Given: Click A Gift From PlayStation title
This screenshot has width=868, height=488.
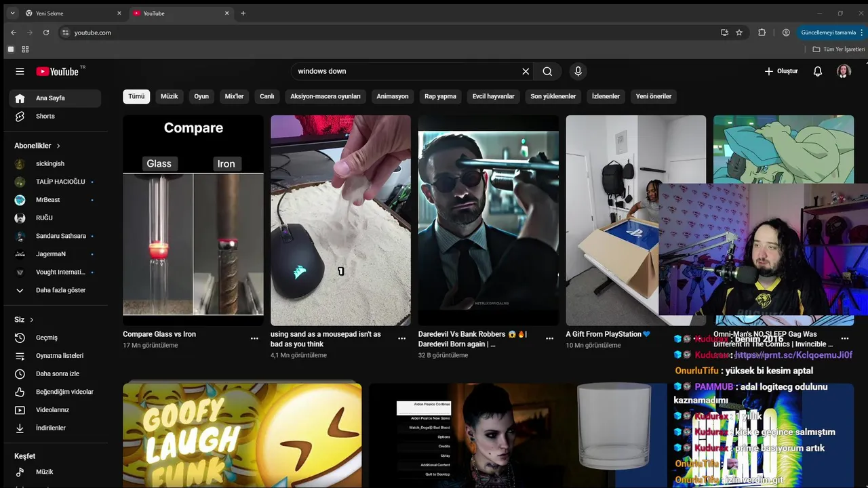Looking at the screenshot, I should point(608,334).
